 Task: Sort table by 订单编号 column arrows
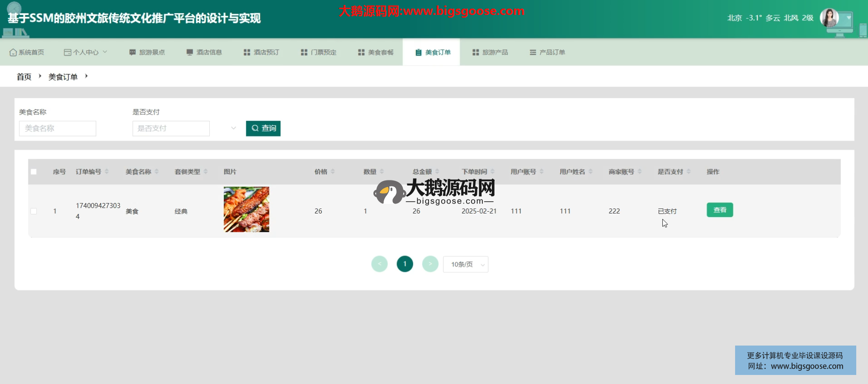pos(107,172)
